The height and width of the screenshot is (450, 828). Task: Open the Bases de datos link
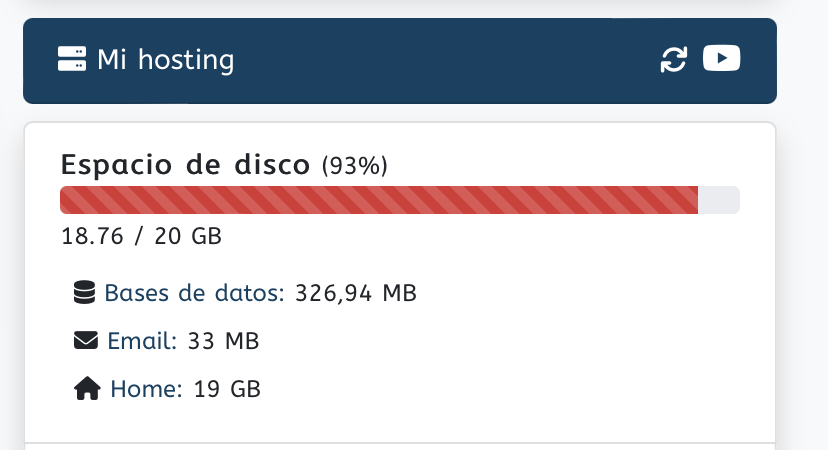194,293
